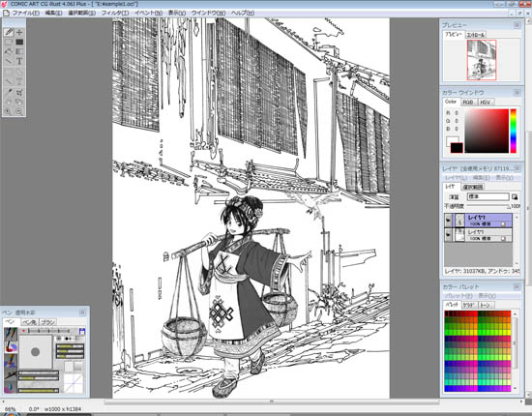Screen dimensions: 532x416
Task: Open the ペン先 tab in pen panel
Action: (30, 322)
